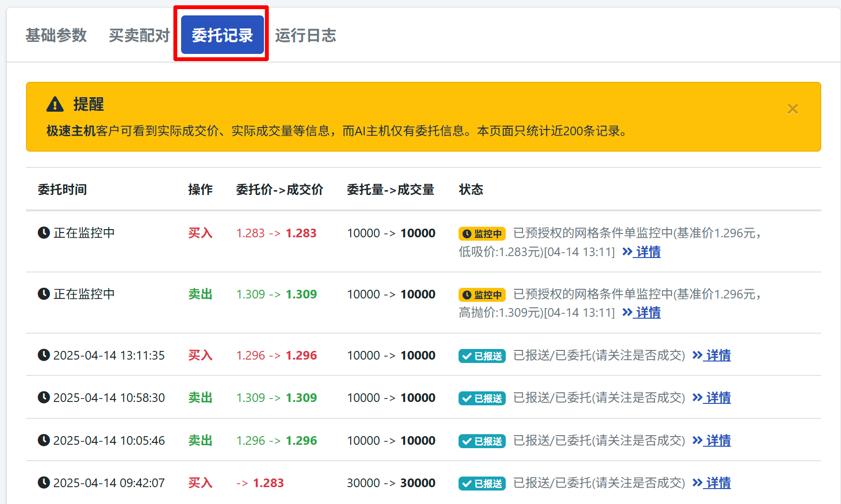Click the clock icon beside 2025-04-14 13:11:35
Screen dimensions: 841x504
coord(44,355)
